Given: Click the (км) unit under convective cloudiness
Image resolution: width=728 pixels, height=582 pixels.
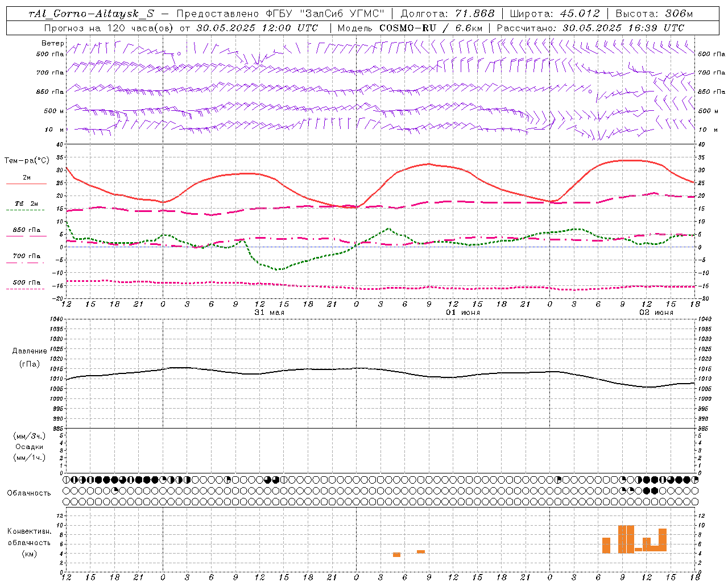Looking at the screenshot, I should [x=29, y=554].
